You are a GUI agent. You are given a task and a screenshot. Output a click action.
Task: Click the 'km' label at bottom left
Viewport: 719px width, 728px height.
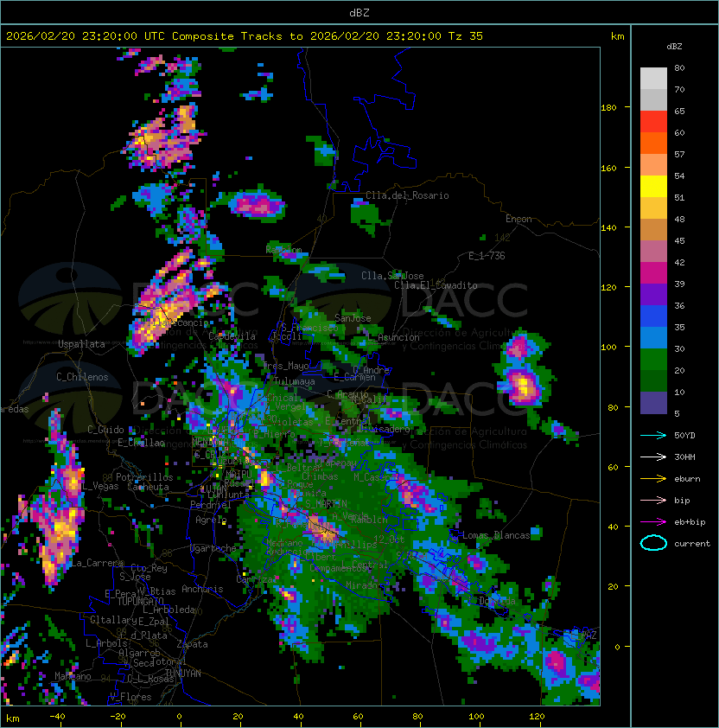pyautogui.click(x=13, y=718)
